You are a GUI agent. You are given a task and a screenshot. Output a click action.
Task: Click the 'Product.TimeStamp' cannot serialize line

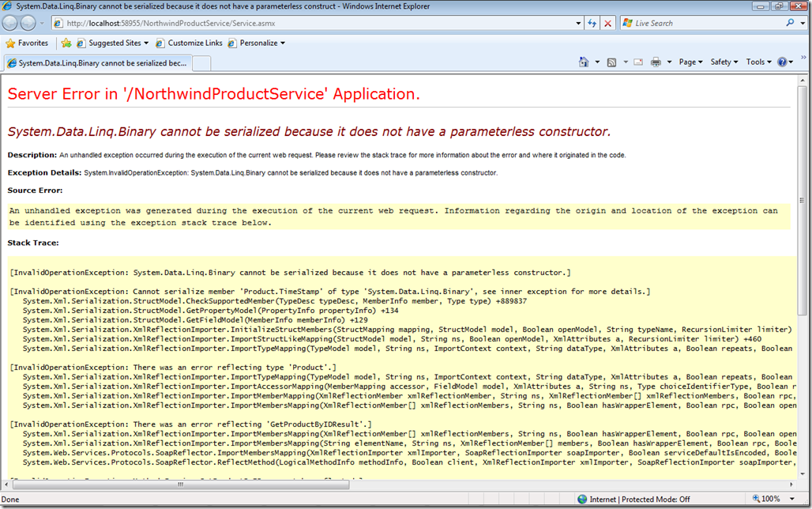point(330,292)
